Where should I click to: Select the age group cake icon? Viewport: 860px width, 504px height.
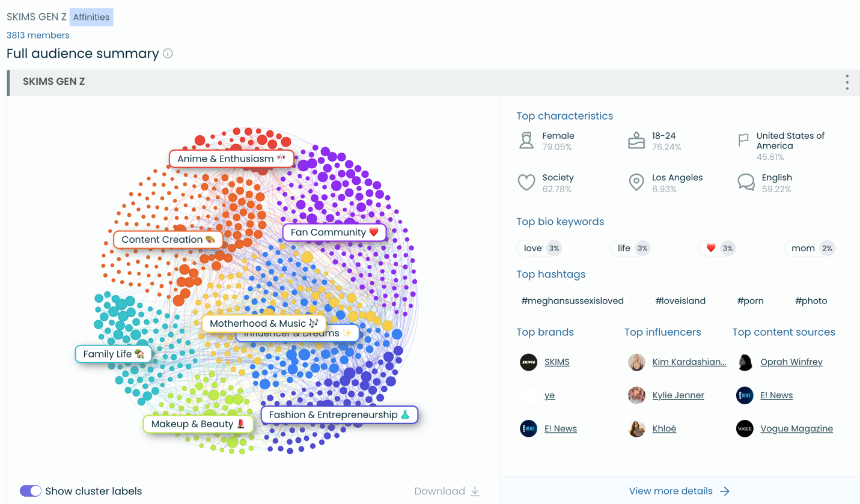tap(636, 139)
